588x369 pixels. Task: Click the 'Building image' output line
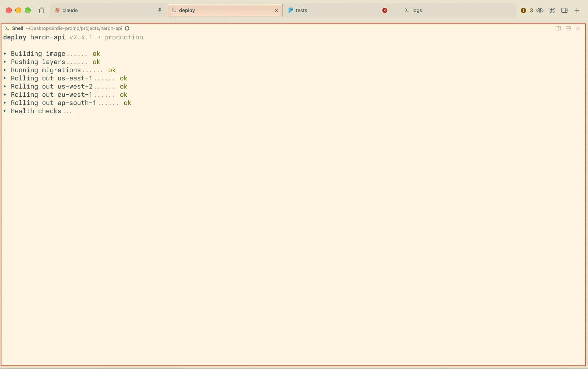(52, 54)
